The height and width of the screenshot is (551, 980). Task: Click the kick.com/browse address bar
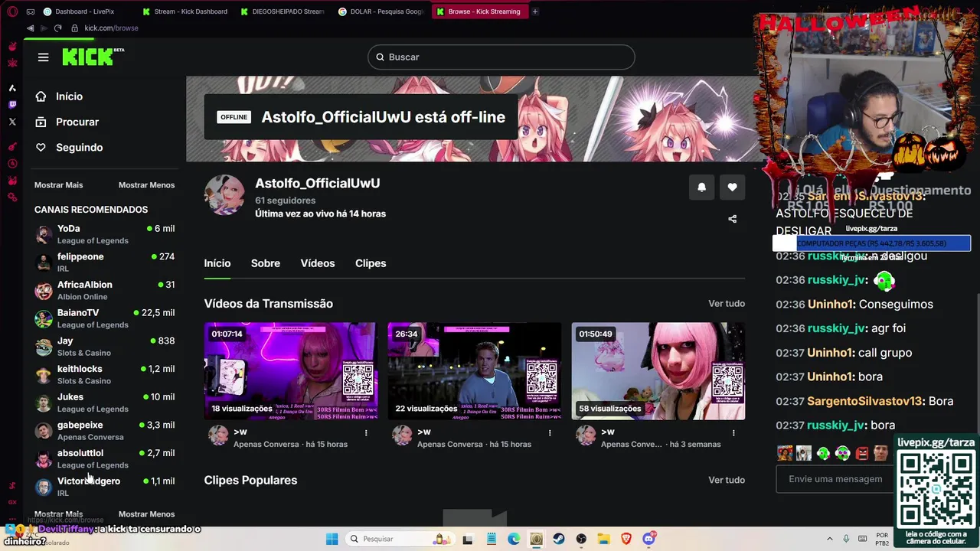pyautogui.click(x=111, y=28)
